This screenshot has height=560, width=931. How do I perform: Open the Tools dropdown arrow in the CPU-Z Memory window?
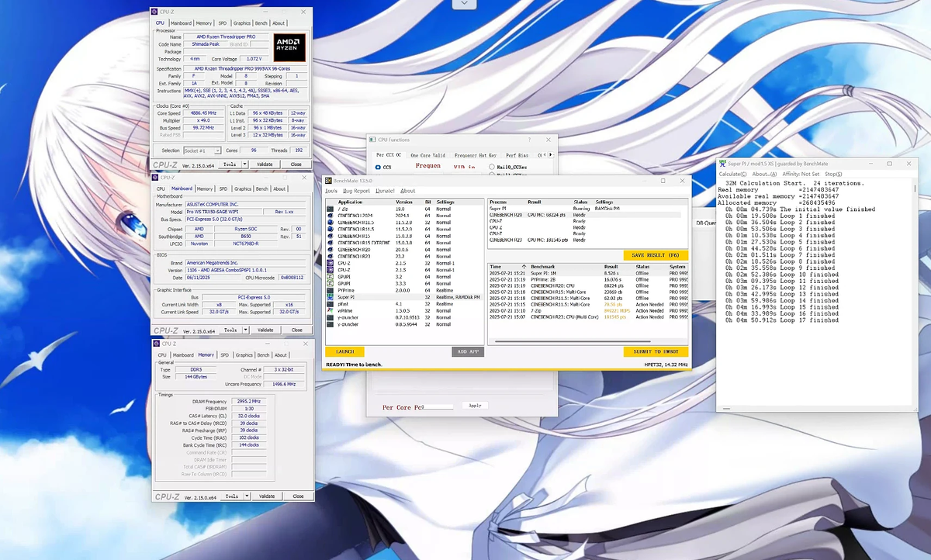[x=246, y=496]
